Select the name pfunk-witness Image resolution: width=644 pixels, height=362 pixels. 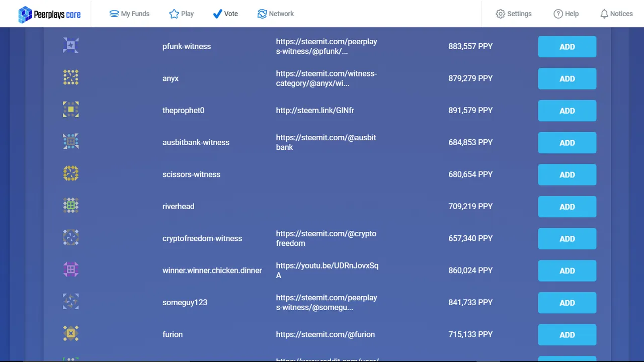(x=187, y=46)
